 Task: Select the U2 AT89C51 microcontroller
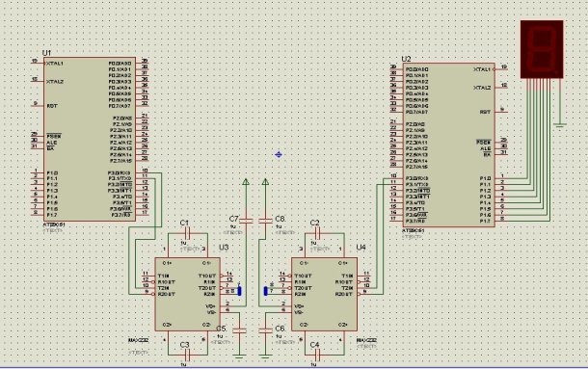click(449, 145)
